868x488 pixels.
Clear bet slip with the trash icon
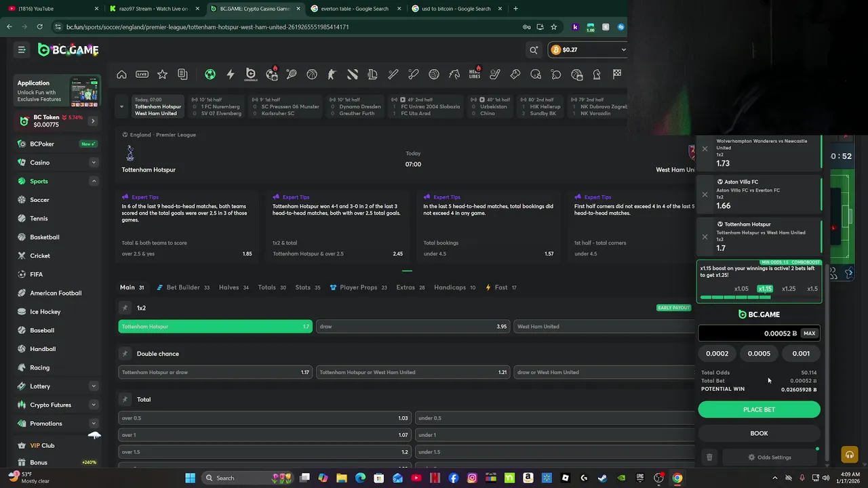click(x=709, y=457)
